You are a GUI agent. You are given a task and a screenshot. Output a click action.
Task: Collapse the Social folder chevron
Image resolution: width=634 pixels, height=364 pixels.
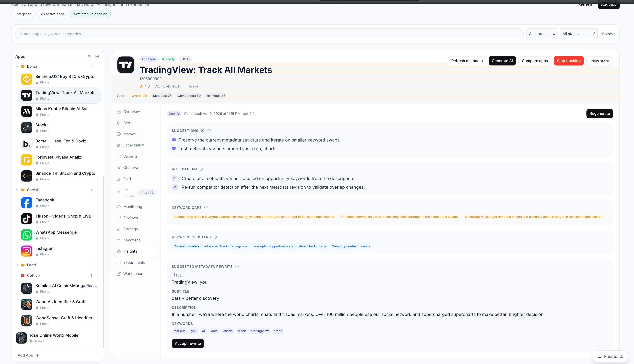coord(17,190)
